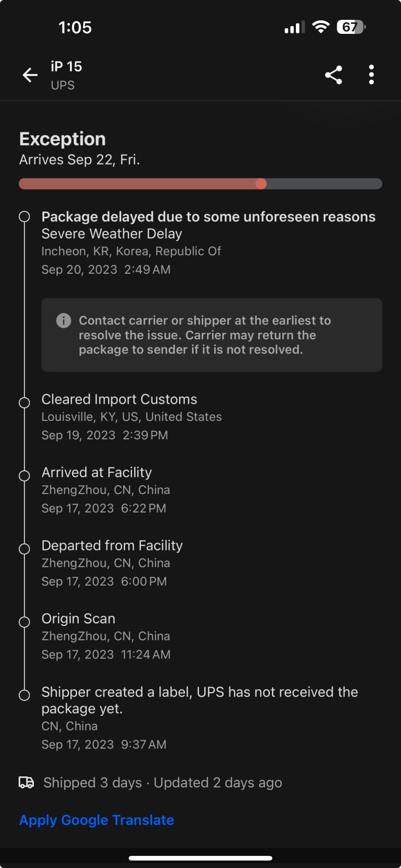The image size is (401, 868).
Task: Select the Shipper created a label marker
Action: coord(25,695)
